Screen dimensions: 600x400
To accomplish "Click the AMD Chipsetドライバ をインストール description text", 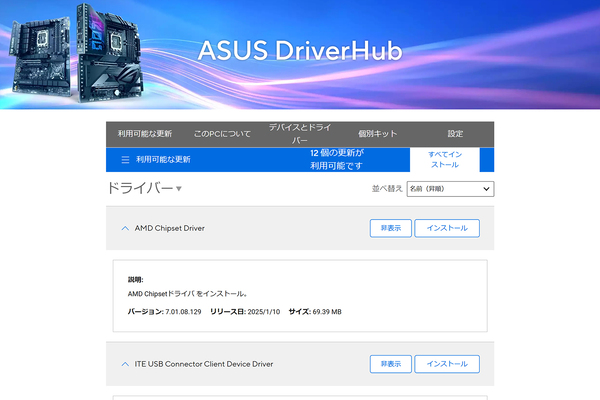I will (188, 294).
